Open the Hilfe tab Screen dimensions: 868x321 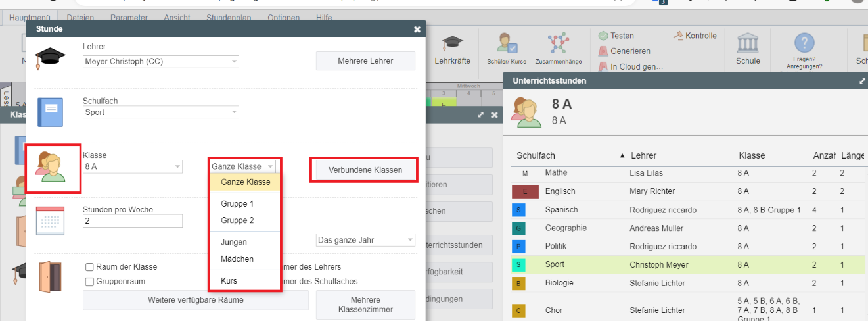(x=324, y=18)
